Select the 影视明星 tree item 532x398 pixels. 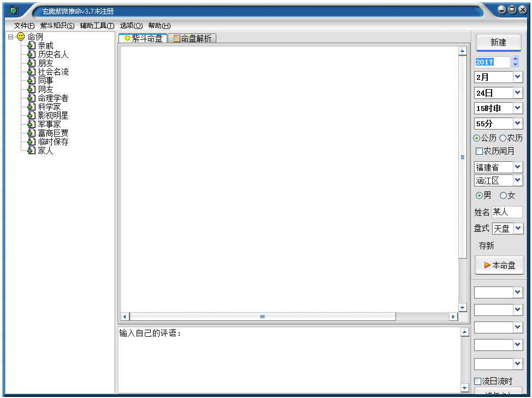click(x=54, y=115)
